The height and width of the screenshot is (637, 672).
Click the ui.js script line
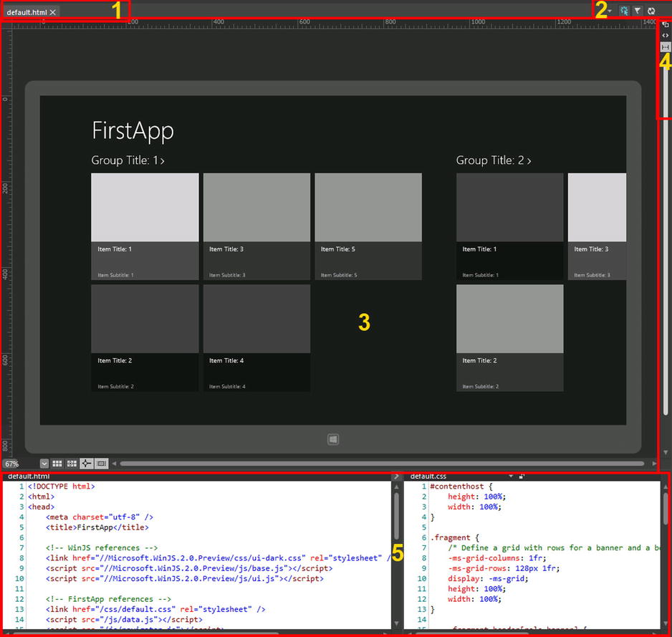pyautogui.click(x=185, y=579)
